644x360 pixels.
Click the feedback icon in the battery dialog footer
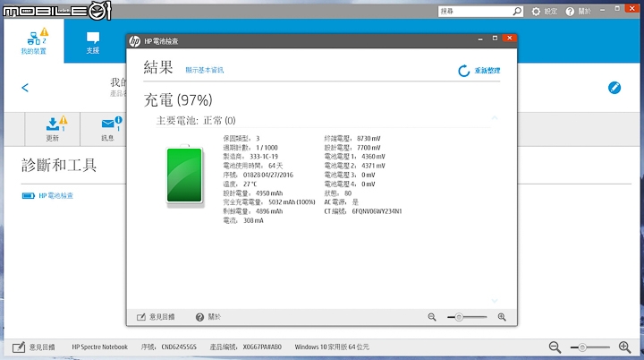pyautogui.click(x=141, y=317)
